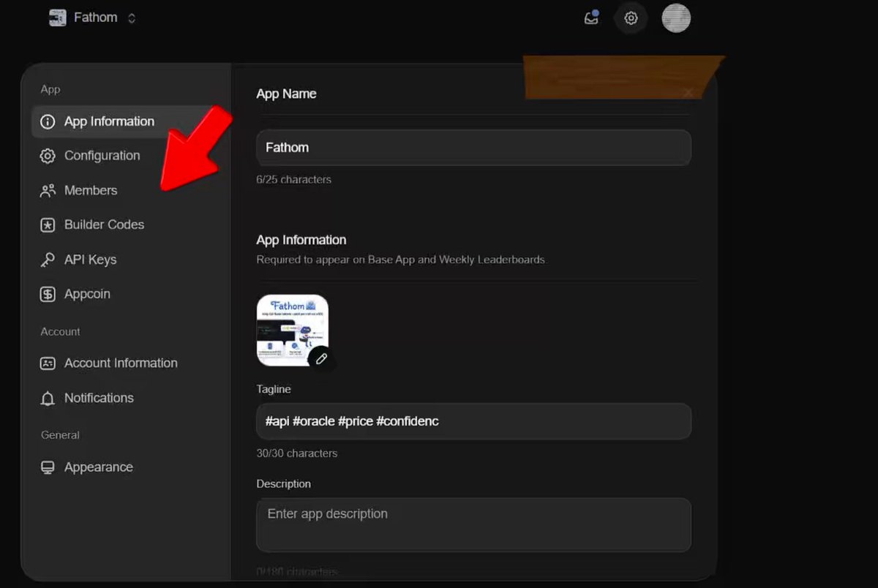Click the "Required to appear on Base App" note
This screenshot has height=588, width=878.
pyautogui.click(x=401, y=260)
